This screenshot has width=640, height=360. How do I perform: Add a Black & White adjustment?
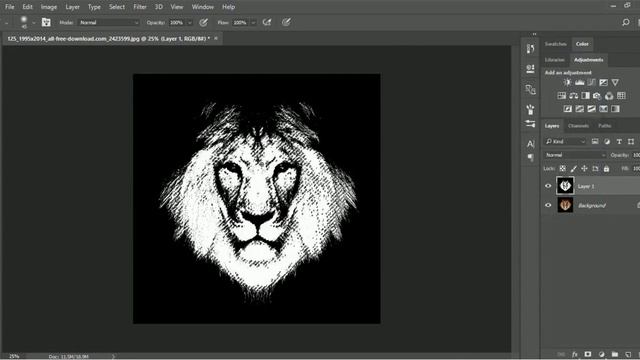(x=585, y=96)
